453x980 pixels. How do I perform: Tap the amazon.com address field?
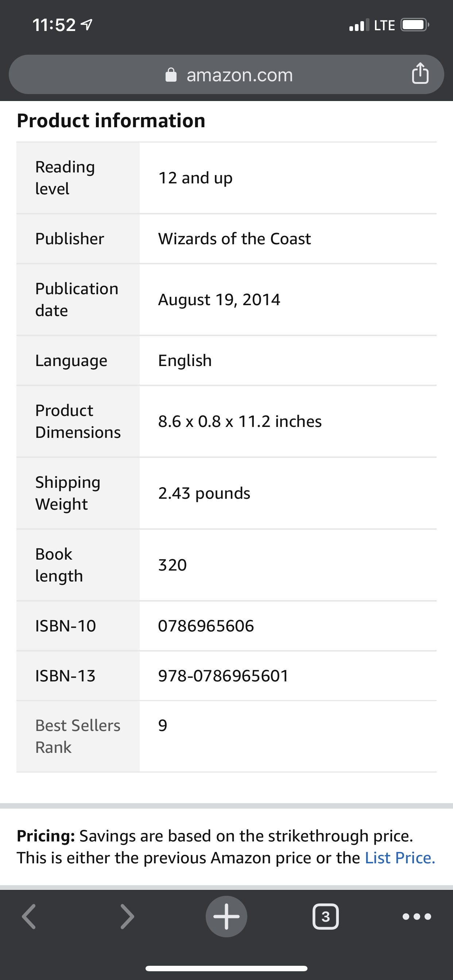tap(226, 75)
